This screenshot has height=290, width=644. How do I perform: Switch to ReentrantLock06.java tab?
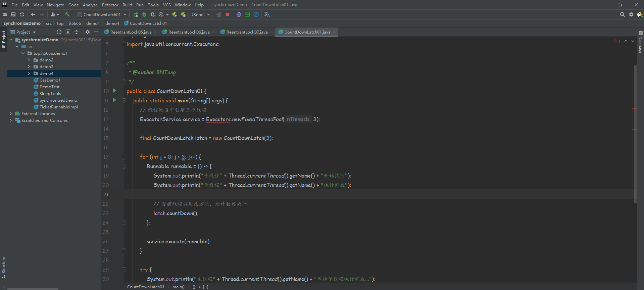[189, 32]
